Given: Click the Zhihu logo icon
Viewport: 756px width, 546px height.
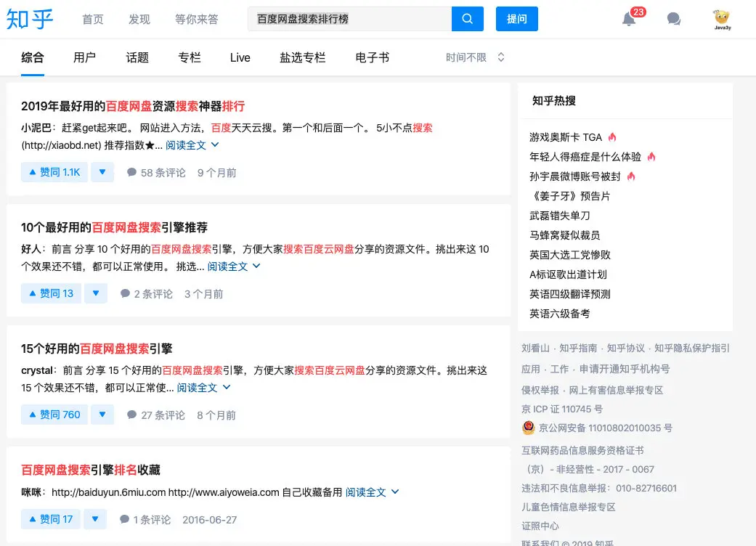Looking at the screenshot, I should click(30, 20).
